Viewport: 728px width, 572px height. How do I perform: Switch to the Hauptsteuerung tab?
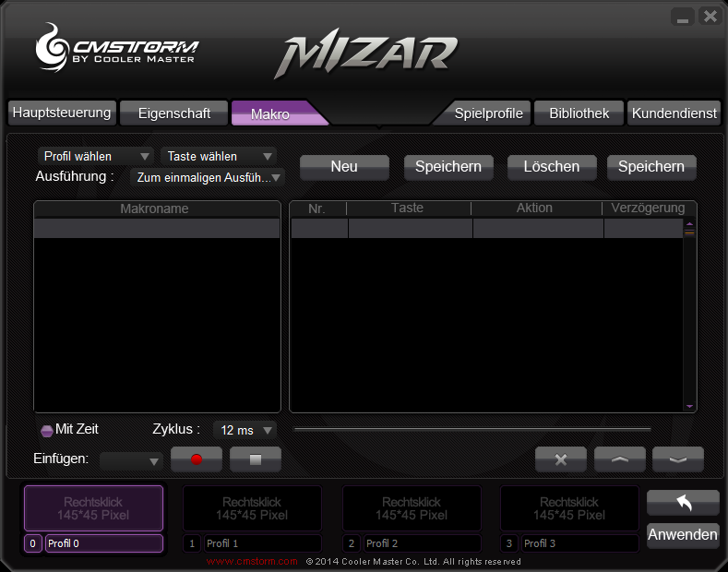tap(62, 113)
